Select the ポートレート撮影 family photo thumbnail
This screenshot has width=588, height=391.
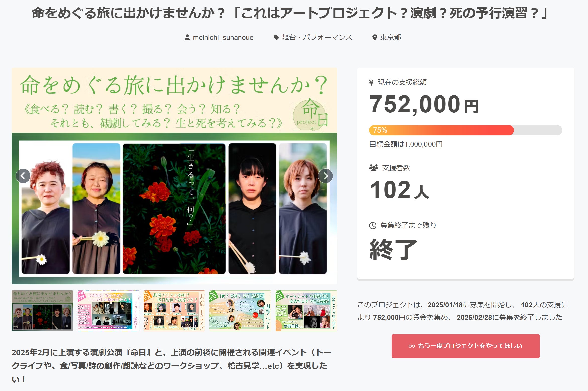point(306,311)
